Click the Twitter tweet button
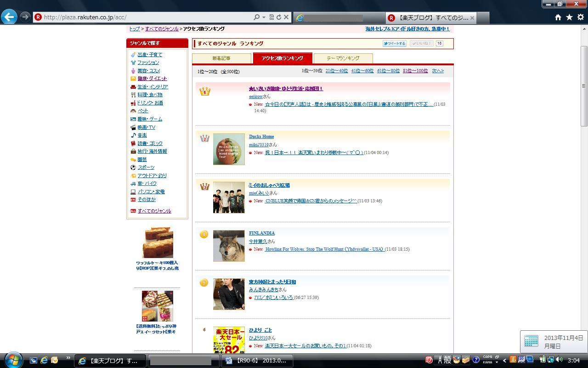This screenshot has width=588, height=368. pos(394,44)
